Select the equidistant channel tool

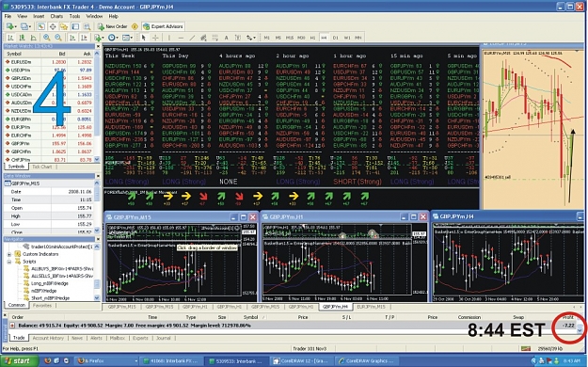click(203, 38)
